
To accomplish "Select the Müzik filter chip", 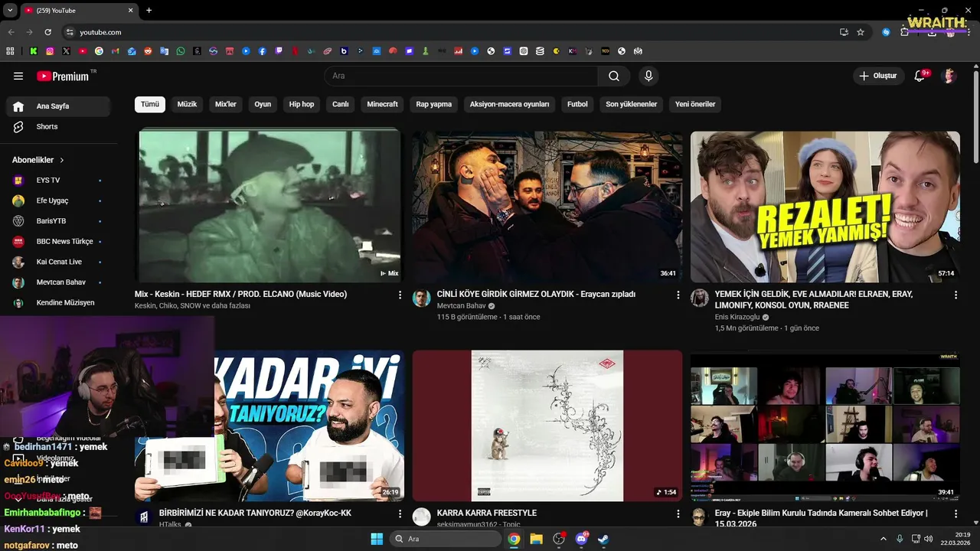I will pyautogui.click(x=188, y=104).
